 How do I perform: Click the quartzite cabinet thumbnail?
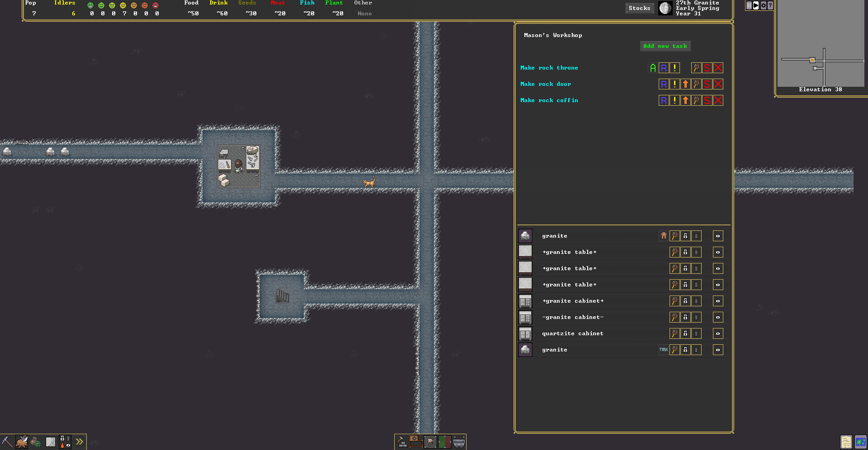(x=525, y=333)
